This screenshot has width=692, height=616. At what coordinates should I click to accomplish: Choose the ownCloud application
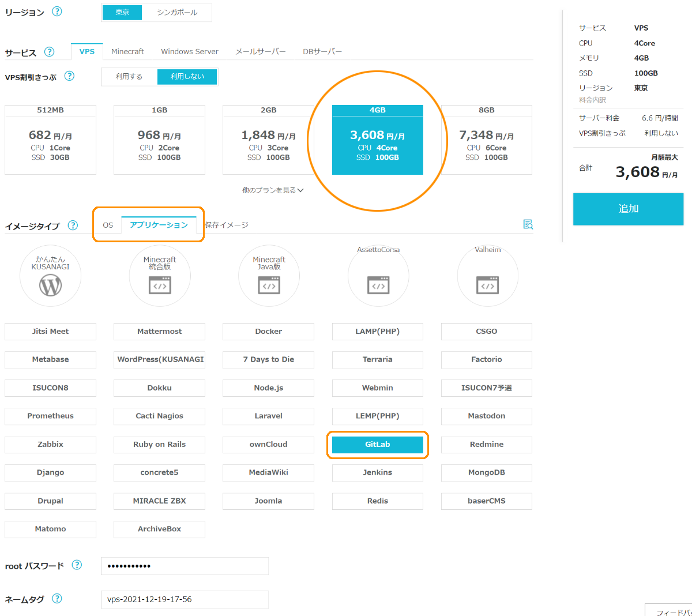coord(269,445)
